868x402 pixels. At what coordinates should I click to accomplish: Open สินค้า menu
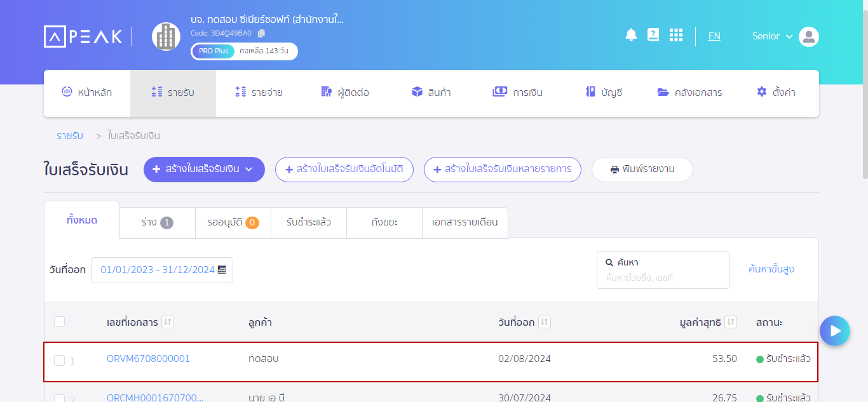click(x=431, y=93)
